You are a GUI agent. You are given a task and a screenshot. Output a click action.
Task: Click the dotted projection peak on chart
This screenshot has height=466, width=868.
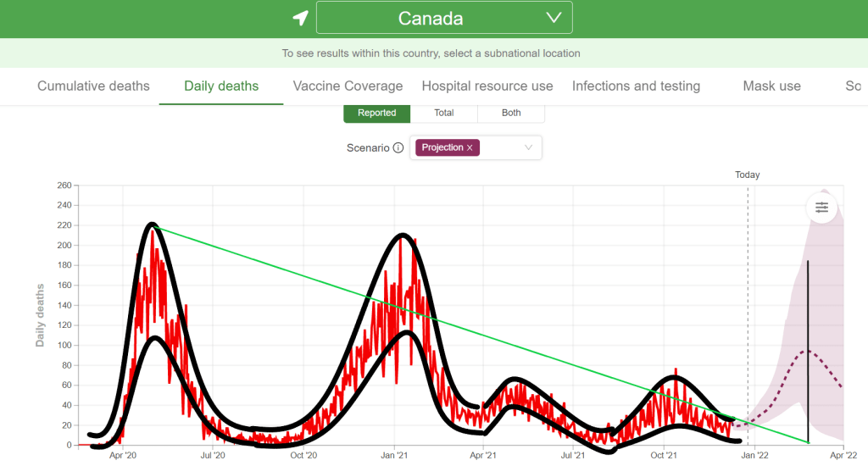point(806,351)
